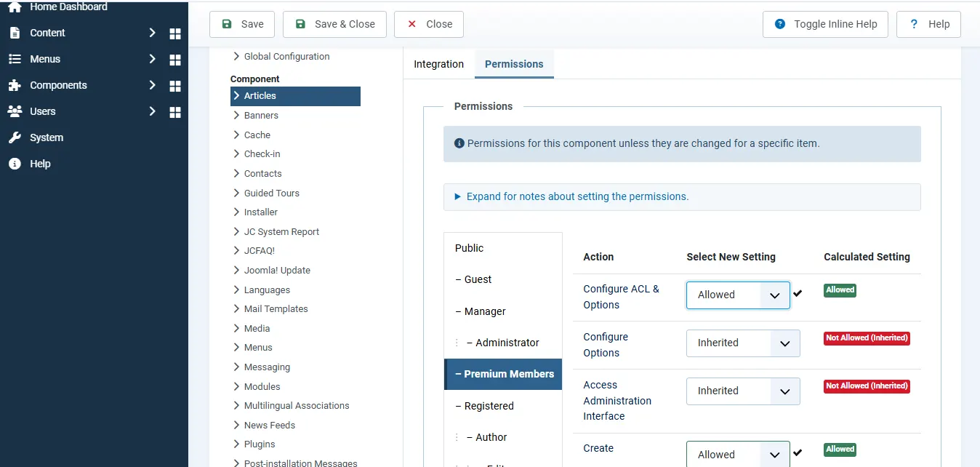This screenshot has height=467, width=980.
Task: Open the Cache component settings
Action: tap(257, 135)
